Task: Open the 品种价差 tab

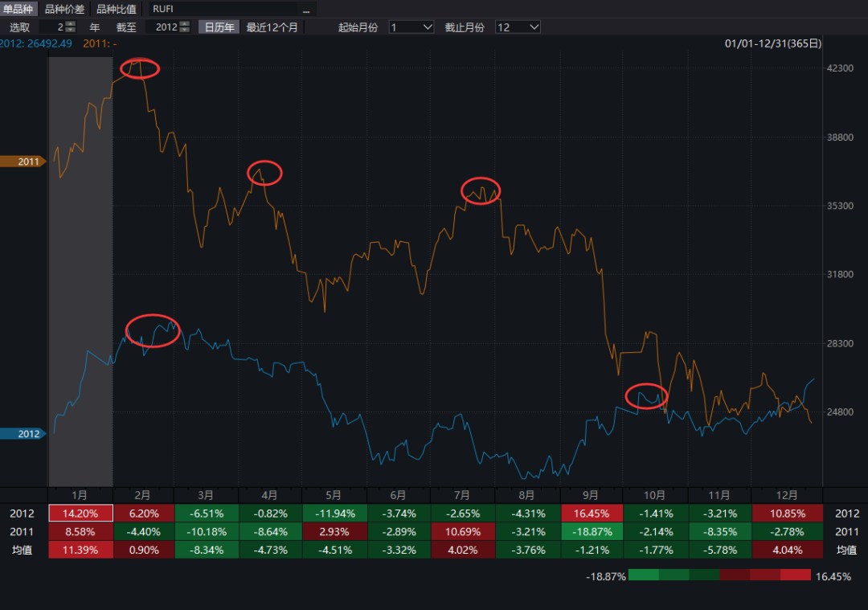Action: (64, 9)
